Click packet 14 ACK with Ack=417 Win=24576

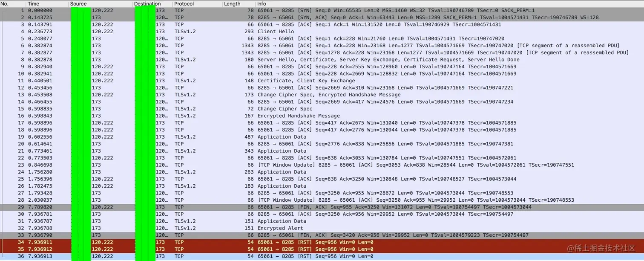322,101
